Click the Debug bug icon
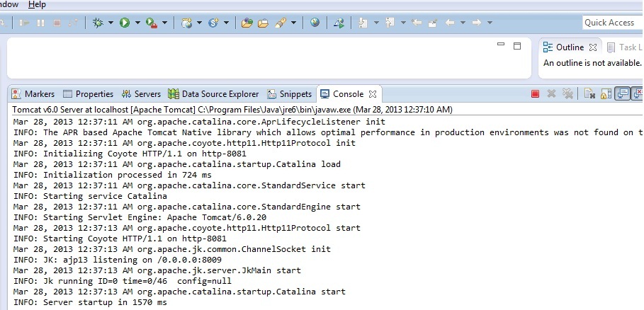 coord(98,23)
